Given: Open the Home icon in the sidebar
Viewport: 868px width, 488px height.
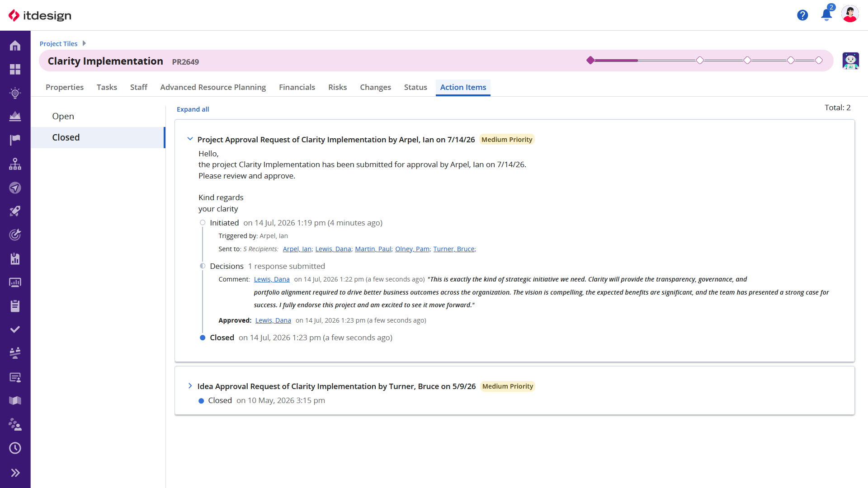Looking at the screenshot, I should pos(15,46).
